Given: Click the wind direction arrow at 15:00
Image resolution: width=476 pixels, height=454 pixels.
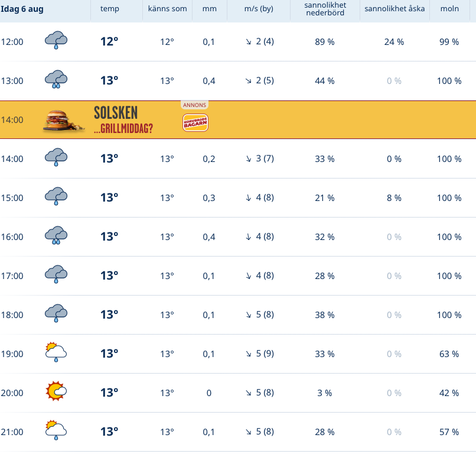Looking at the screenshot, I should pos(249,198).
